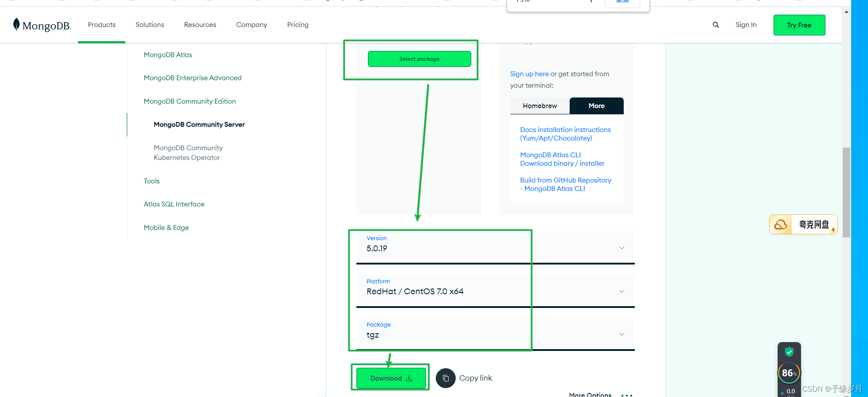Select MongoDB Community Server in sidebar
Viewport: 868px width, 397px height.
[199, 125]
